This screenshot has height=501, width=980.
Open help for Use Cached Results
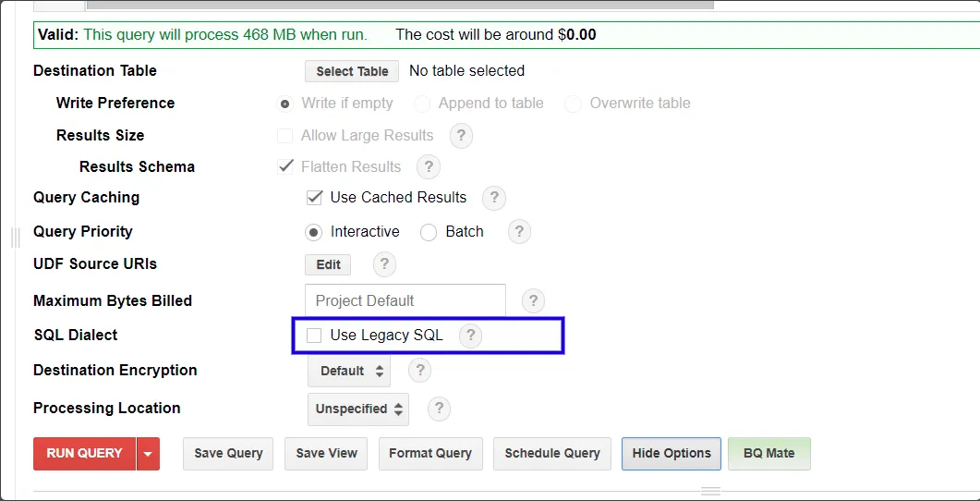point(494,198)
